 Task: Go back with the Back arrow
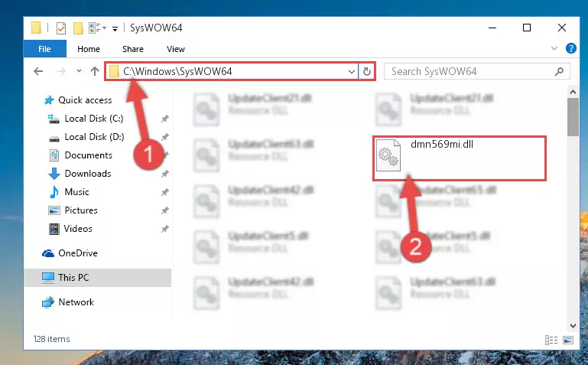click(38, 71)
